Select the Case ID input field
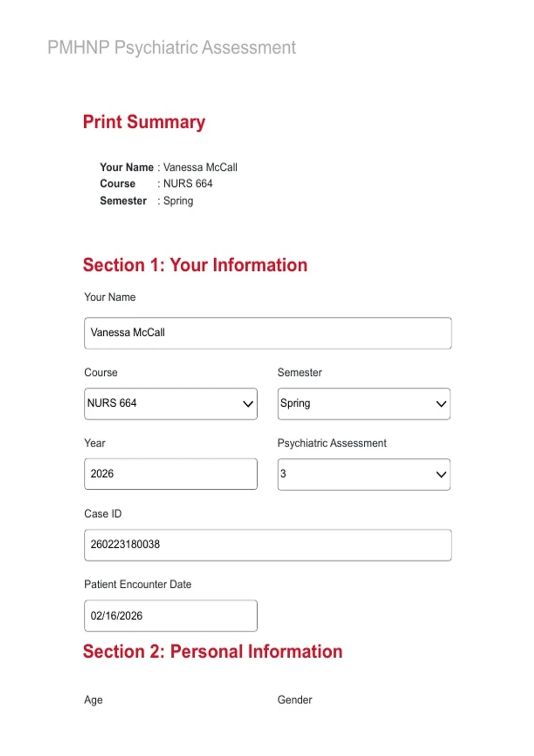The image size is (534, 756). [x=268, y=545]
